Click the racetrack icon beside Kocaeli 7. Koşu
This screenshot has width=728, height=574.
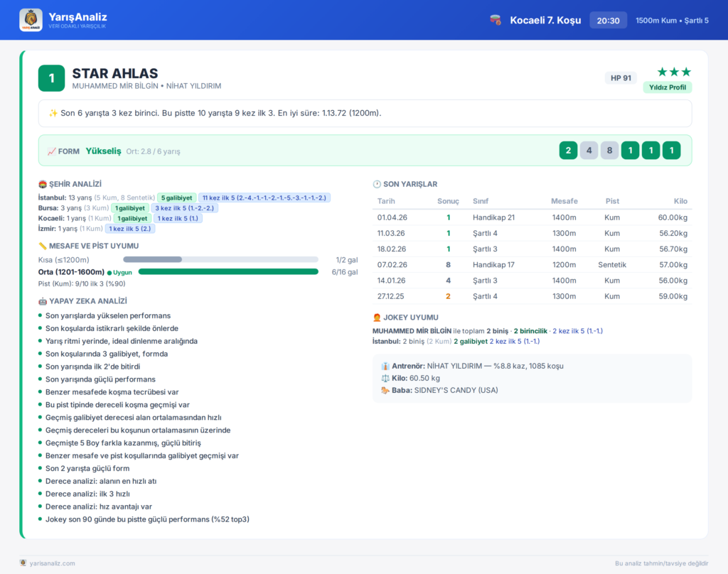pyautogui.click(x=496, y=20)
